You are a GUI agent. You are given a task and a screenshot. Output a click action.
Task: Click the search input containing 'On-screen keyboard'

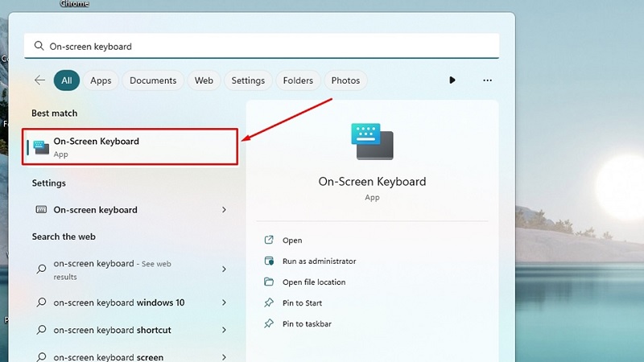[x=262, y=46]
